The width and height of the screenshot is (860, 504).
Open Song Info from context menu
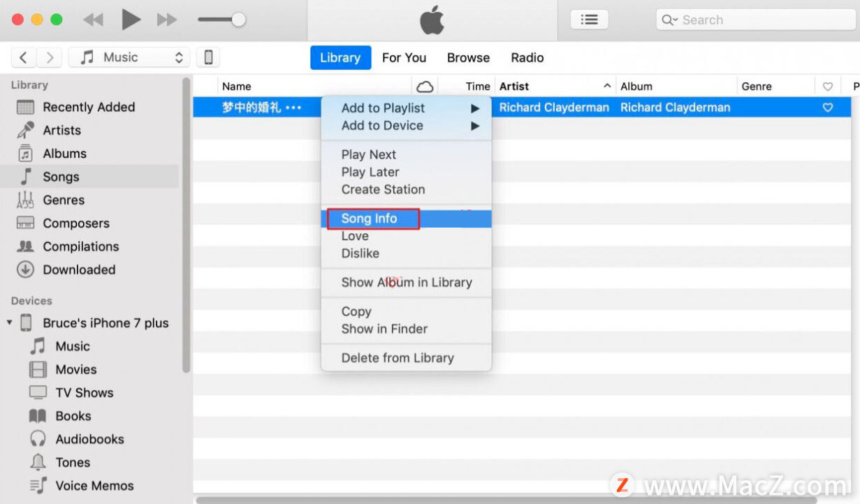coord(407,218)
